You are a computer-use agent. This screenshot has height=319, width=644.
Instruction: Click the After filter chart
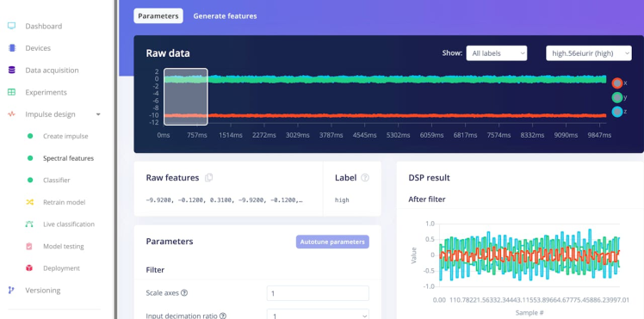[529, 255]
